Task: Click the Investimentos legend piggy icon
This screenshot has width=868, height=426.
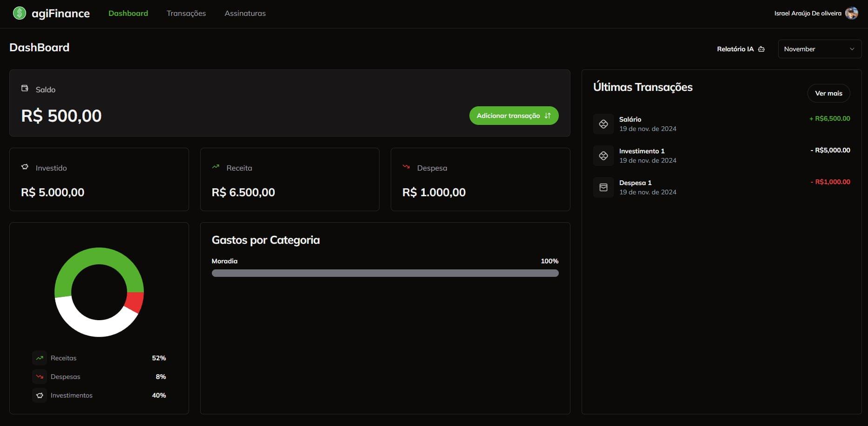Action: pos(40,395)
